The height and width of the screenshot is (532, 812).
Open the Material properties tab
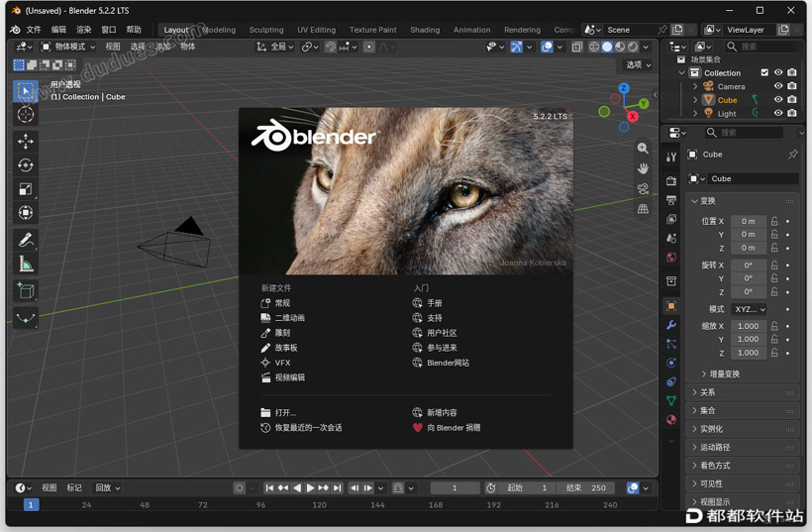click(671, 420)
